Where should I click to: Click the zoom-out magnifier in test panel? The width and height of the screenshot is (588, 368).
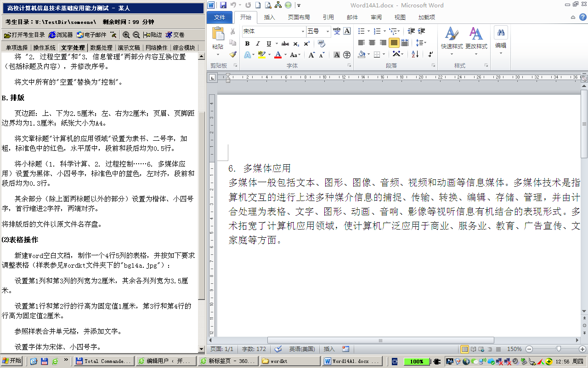(136, 35)
